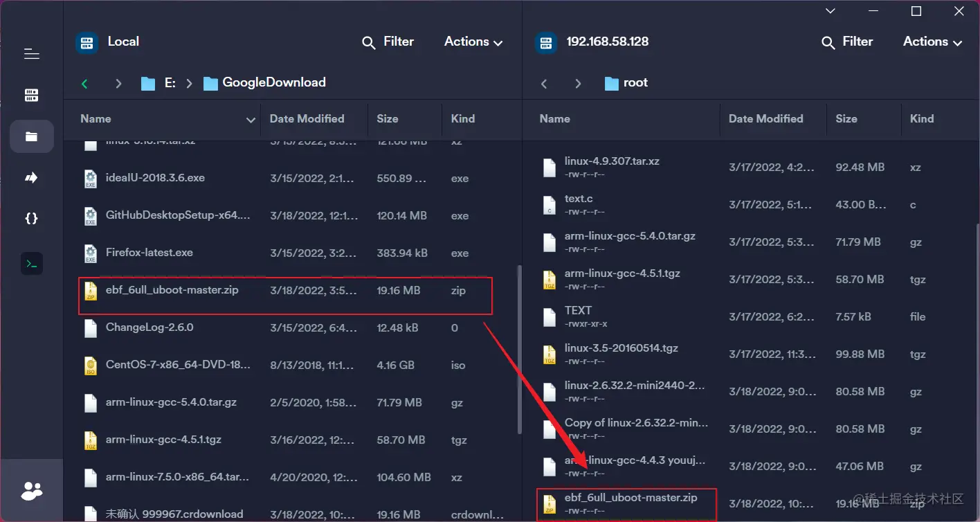
Task: Open the terminal icon in the sidebar
Action: pyautogui.click(x=31, y=263)
